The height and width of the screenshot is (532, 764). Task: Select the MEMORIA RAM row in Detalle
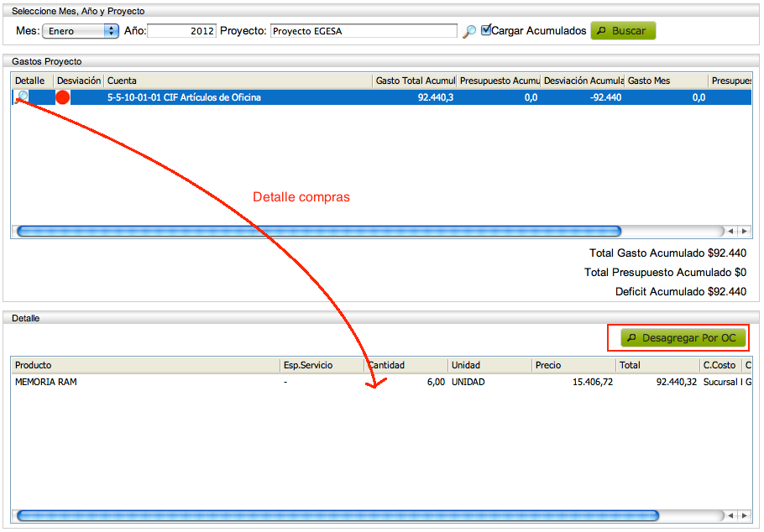[x=126, y=382]
